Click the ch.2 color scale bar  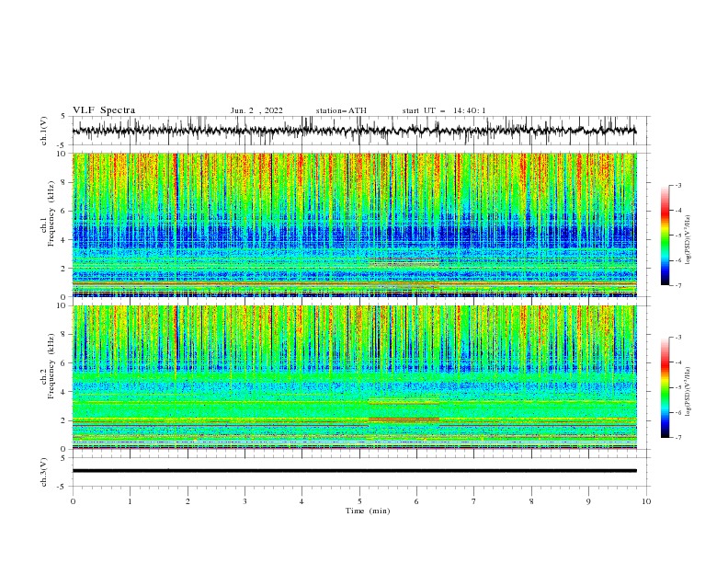point(665,387)
